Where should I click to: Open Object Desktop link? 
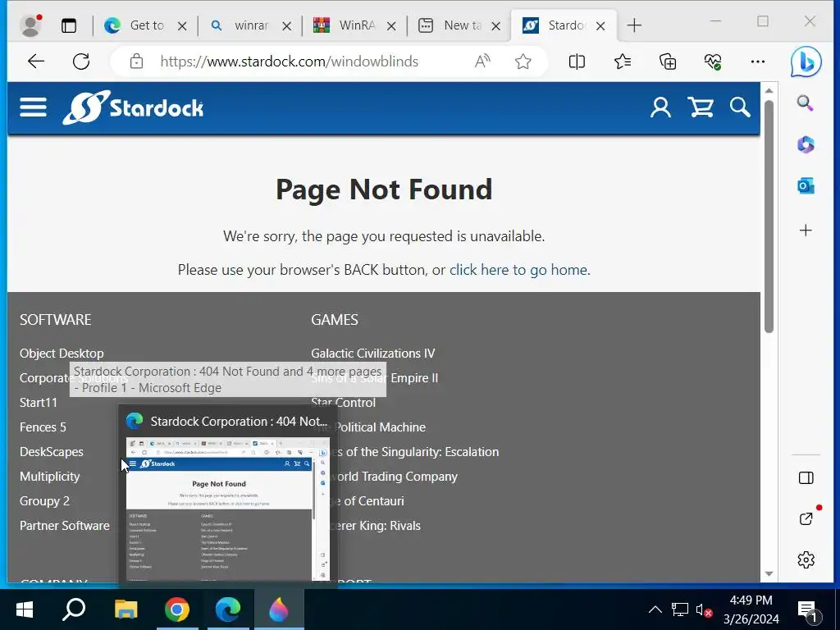pos(62,354)
